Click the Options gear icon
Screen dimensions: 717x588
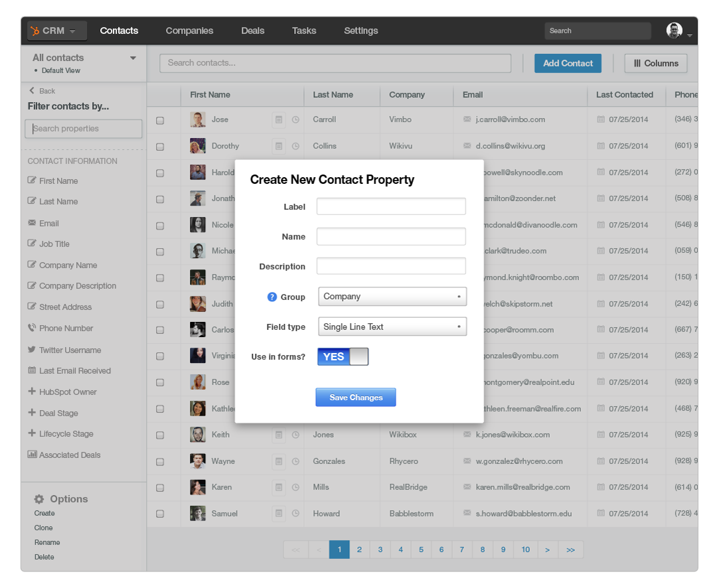coord(39,499)
